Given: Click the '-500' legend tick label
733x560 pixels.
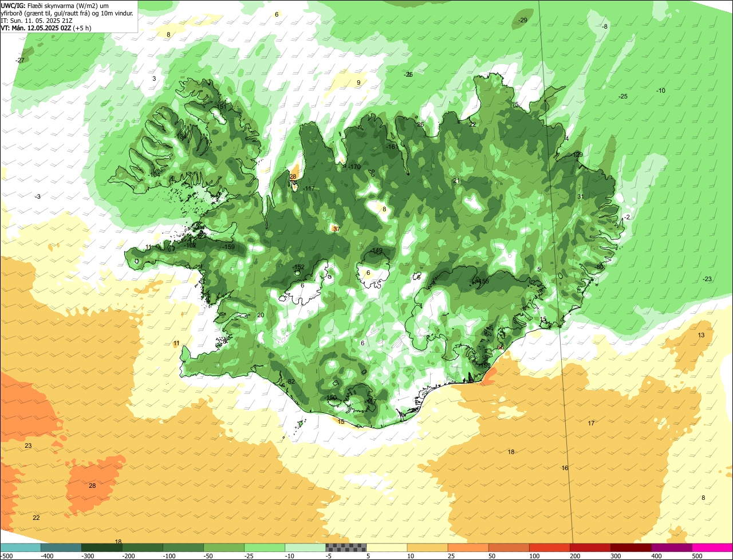Looking at the screenshot, I should [x=6, y=556].
